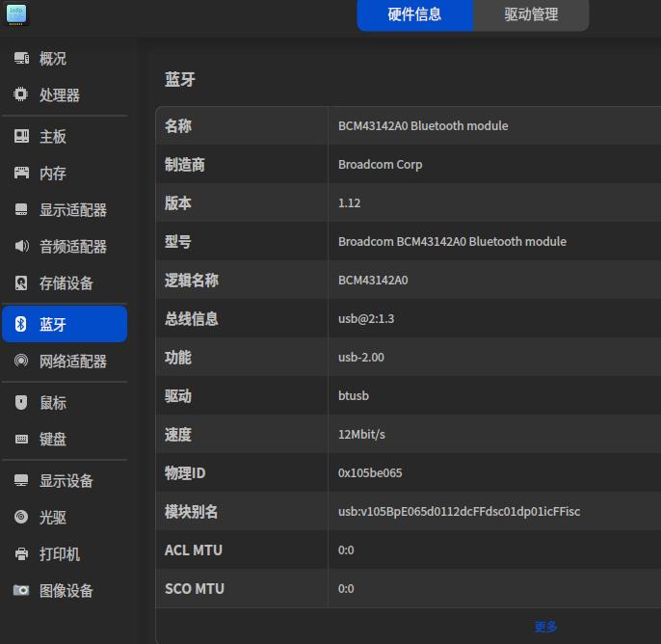The height and width of the screenshot is (644, 661).
Task: Switch to the 硬件信息 tab
Action: pyautogui.click(x=414, y=14)
